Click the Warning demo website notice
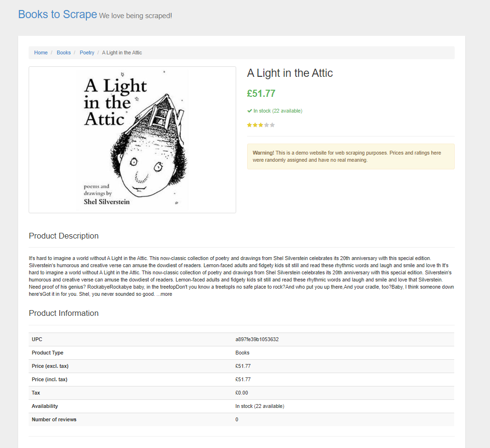Screen dimensions: 490x448 (350, 156)
